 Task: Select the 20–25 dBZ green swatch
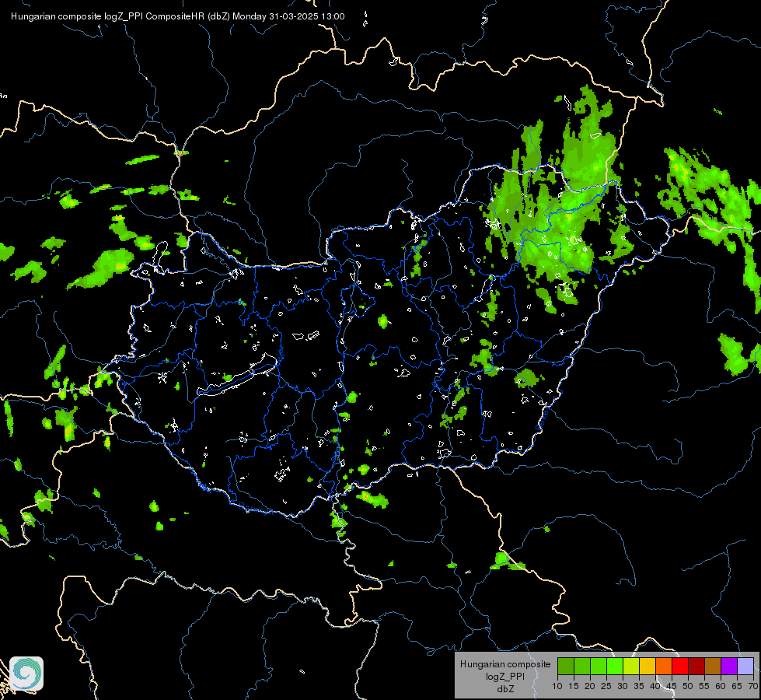pos(599,666)
